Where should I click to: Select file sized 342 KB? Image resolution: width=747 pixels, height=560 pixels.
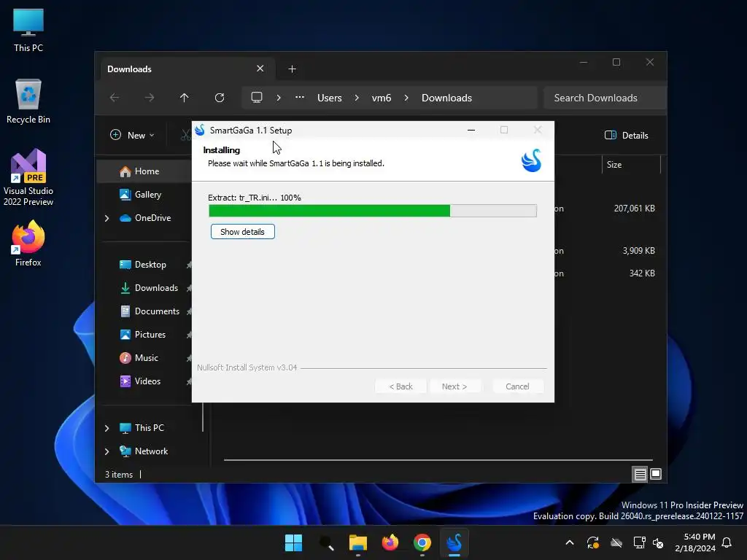pyautogui.click(x=642, y=273)
